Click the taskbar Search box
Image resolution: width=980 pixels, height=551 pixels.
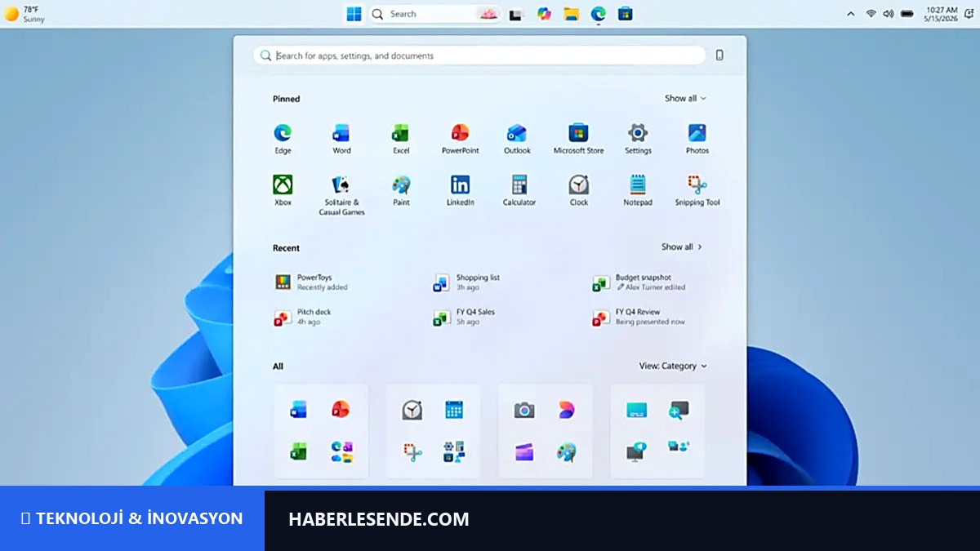click(x=434, y=14)
